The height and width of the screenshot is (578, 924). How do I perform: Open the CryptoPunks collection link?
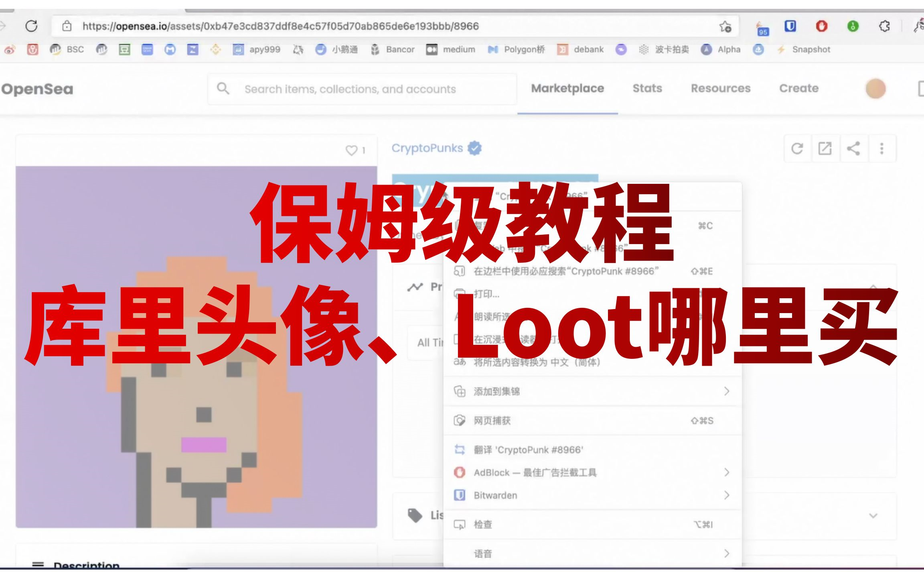pos(427,148)
